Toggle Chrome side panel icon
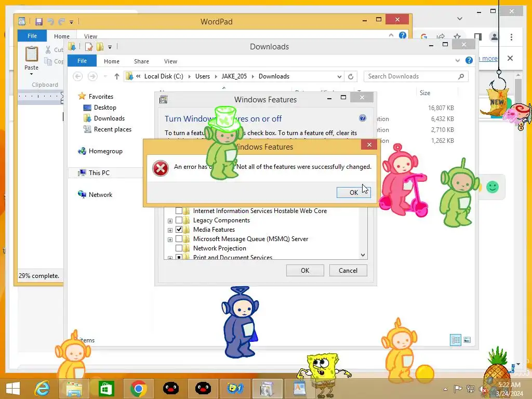 (478, 37)
